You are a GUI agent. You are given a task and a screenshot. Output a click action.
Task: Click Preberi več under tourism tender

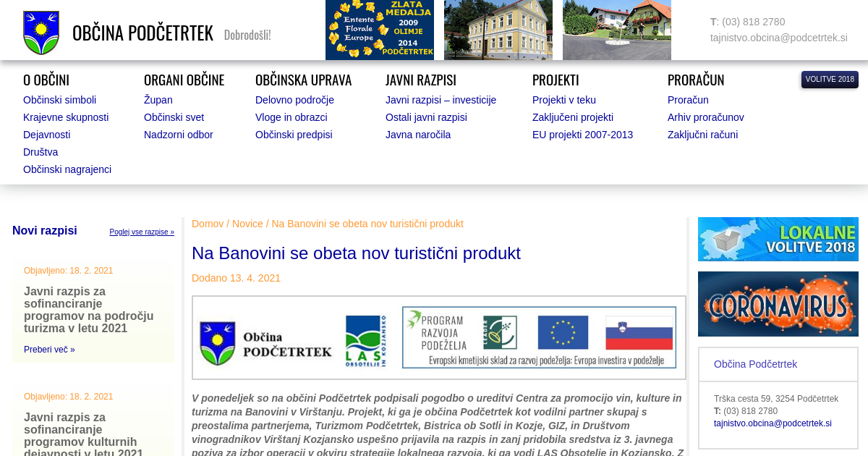point(49,350)
